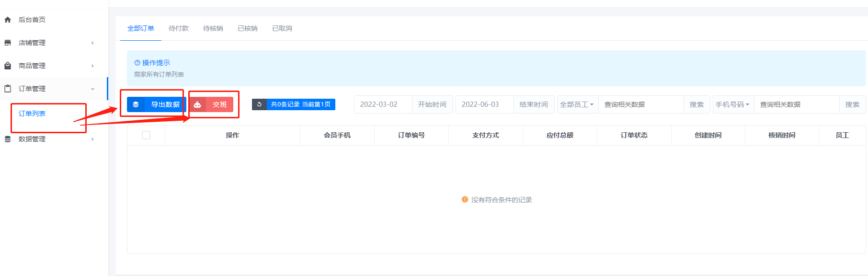Open the 全部员工 dropdown
The width and height of the screenshot is (868, 276).
(x=578, y=104)
